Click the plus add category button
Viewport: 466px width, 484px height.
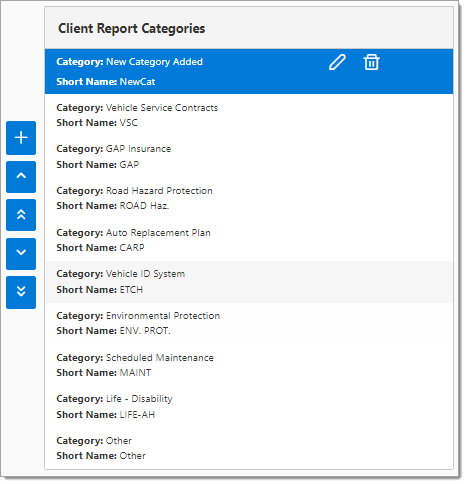pyautogui.click(x=21, y=138)
